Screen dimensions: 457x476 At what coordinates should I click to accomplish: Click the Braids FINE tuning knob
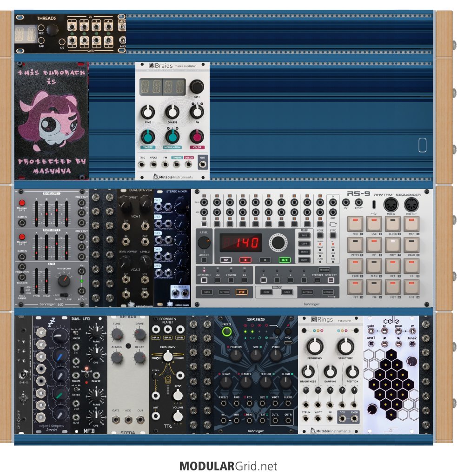(x=147, y=112)
